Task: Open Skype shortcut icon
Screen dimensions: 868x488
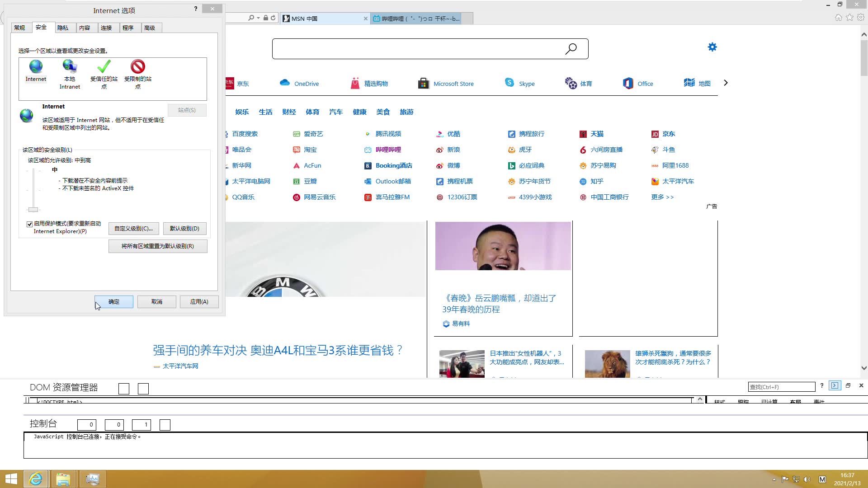Action: pyautogui.click(x=509, y=82)
